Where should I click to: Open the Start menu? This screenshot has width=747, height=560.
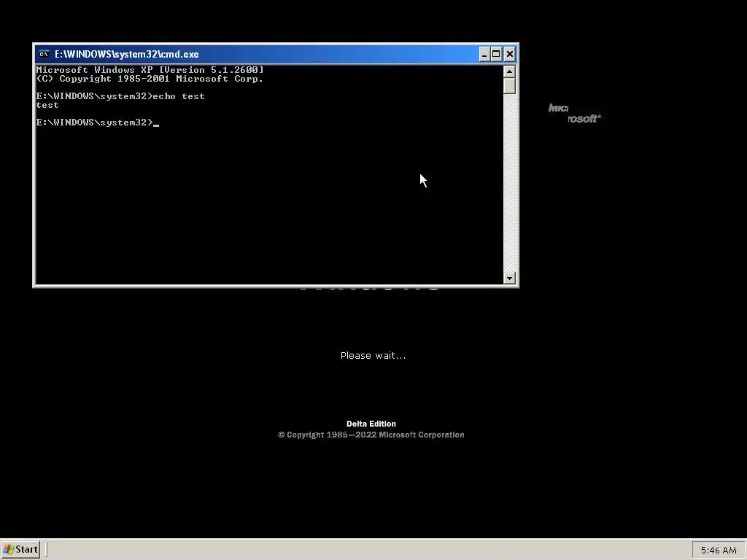tap(20, 550)
